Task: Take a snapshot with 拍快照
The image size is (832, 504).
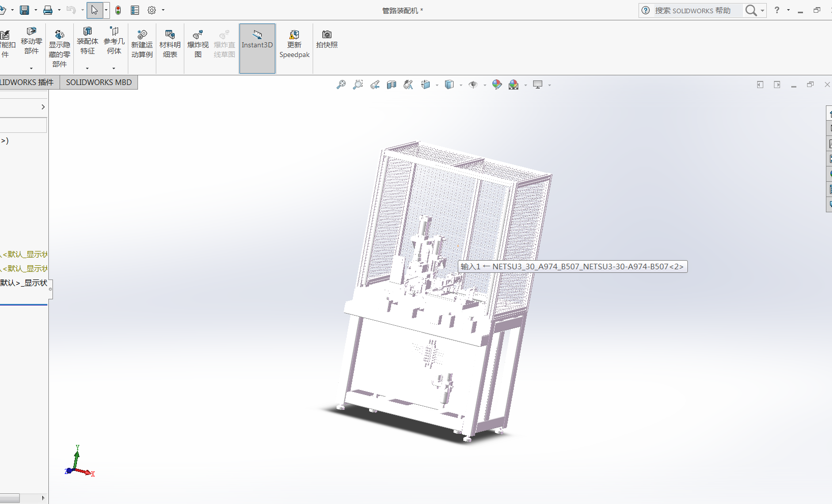Action: pos(327,39)
